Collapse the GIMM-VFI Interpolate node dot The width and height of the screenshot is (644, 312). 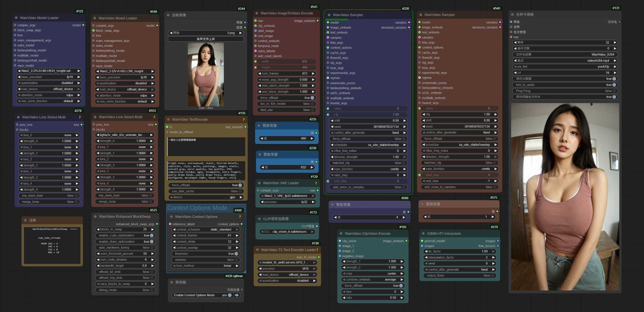pos(423,234)
